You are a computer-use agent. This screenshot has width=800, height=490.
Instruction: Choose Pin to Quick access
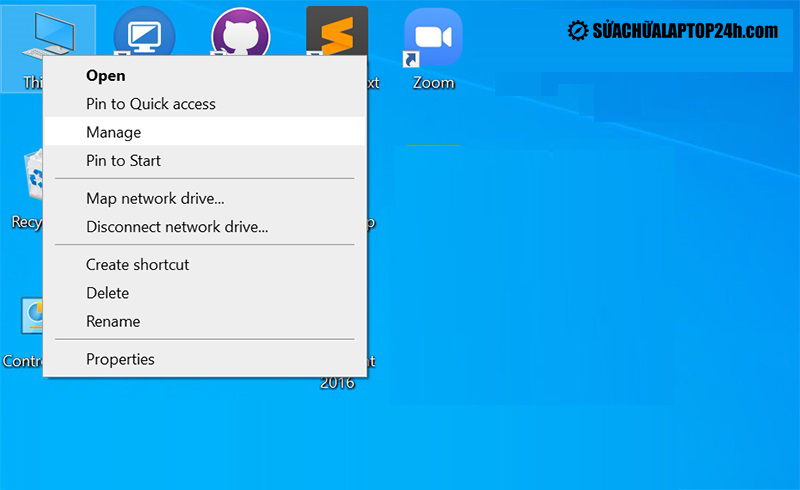pyautogui.click(x=205, y=104)
